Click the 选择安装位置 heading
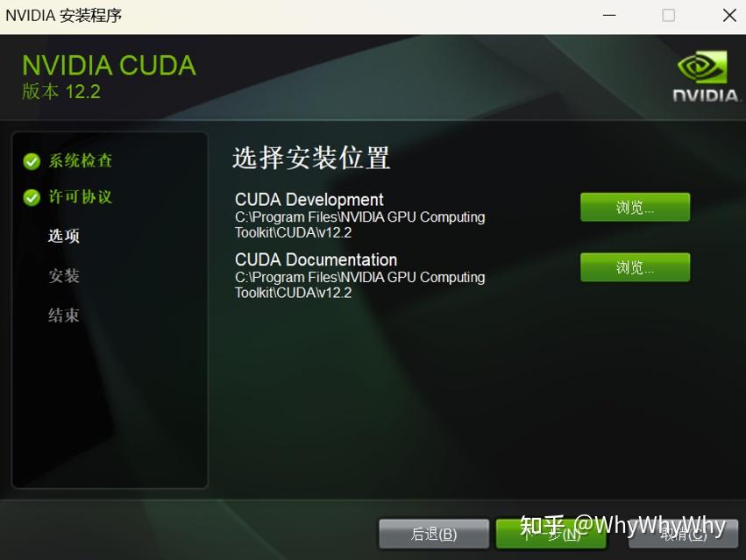The height and width of the screenshot is (560, 746). pyautogui.click(x=311, y=158)
